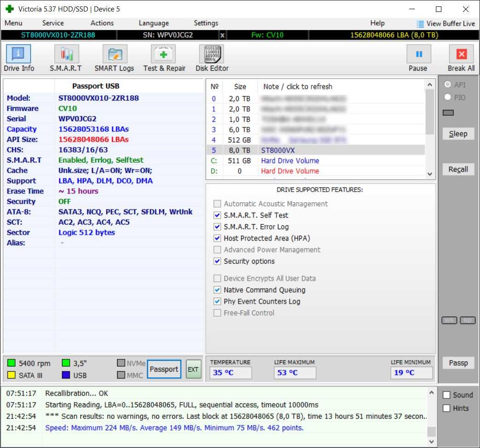Toggle Advanced Power Management checkbox
Screen dimensions: 480x448
coord(217,250)
